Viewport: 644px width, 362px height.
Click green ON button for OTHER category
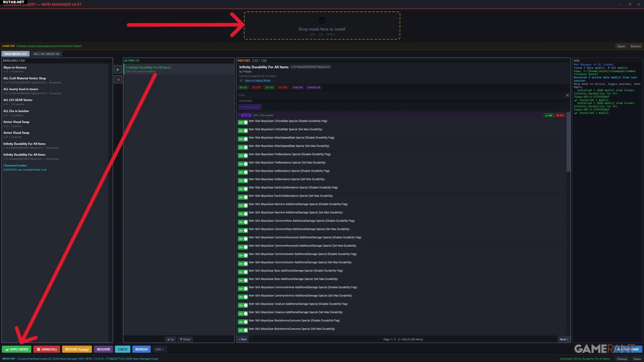(548, 115)
